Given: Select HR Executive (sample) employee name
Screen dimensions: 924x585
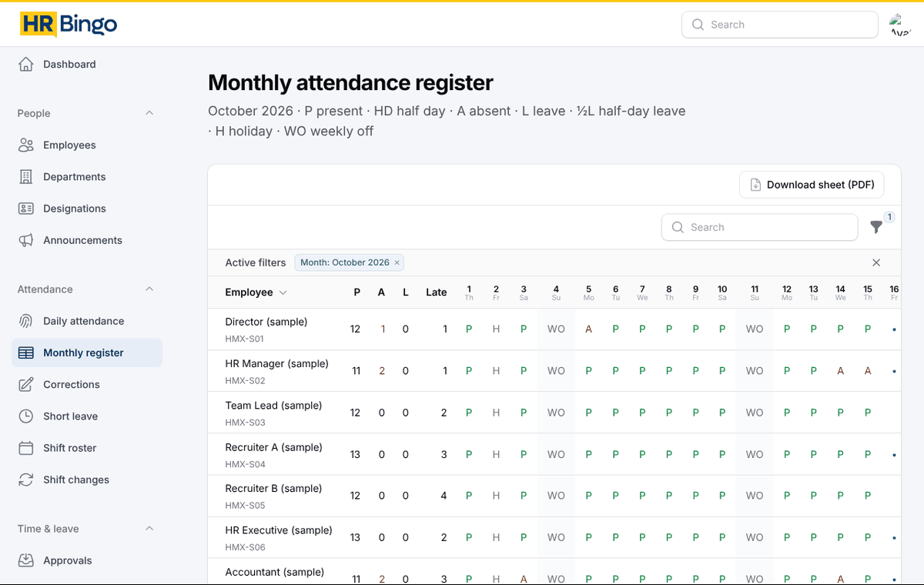Looking at the screenshot, I should pyautogui.click(x=279, y=530).
